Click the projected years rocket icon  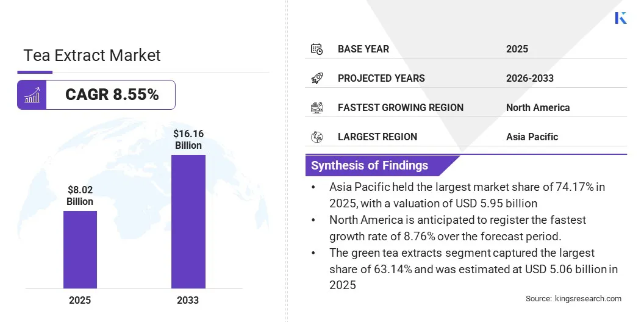coord(317,78)
